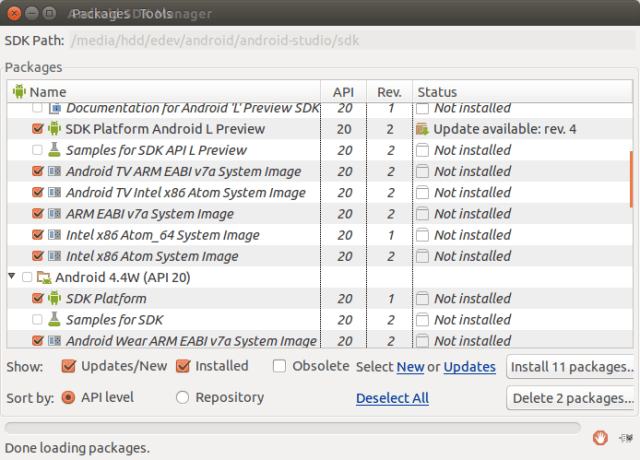Click the documentation icon for 'L' Preview SDK
The height and width of the screenshot is (460, 640).
[x=55, y=108]
